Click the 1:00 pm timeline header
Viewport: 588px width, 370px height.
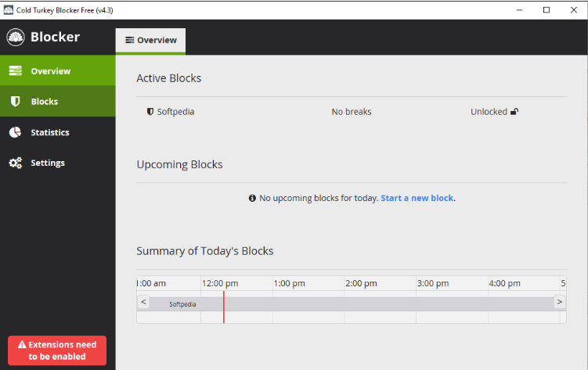pyautogui.click(x=290, y=283)
